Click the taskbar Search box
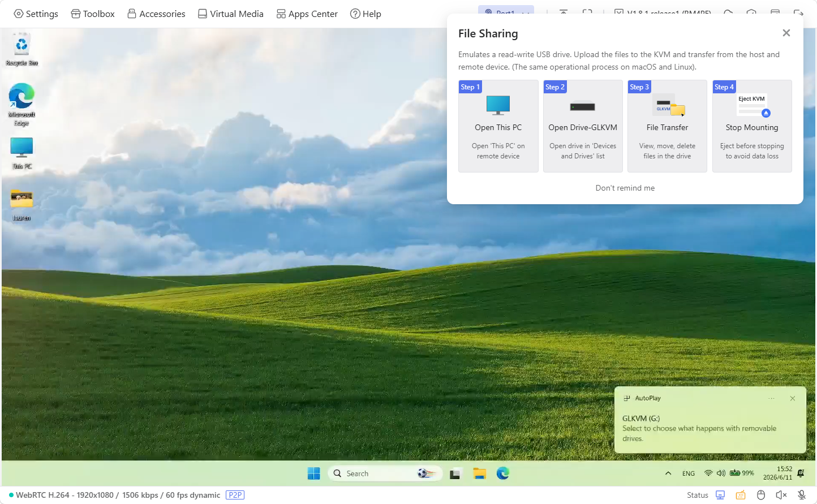The width and height of the screenshot is (817, 504). point(385,473)
